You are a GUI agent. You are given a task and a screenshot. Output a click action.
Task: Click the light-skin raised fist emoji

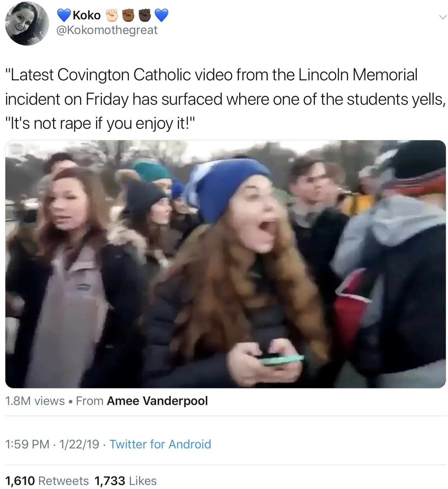pyautogui.click(x=112, y=15)
